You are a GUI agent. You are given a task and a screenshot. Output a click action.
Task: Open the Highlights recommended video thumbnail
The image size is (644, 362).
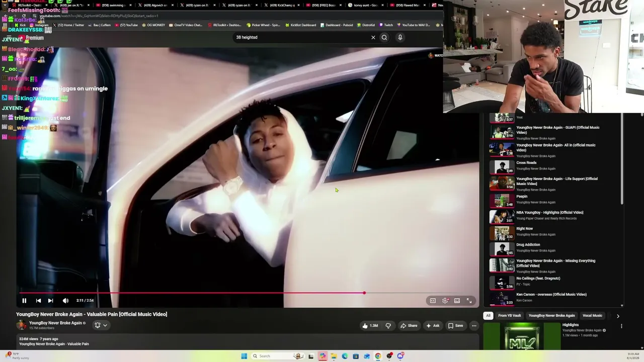[522, 336]
